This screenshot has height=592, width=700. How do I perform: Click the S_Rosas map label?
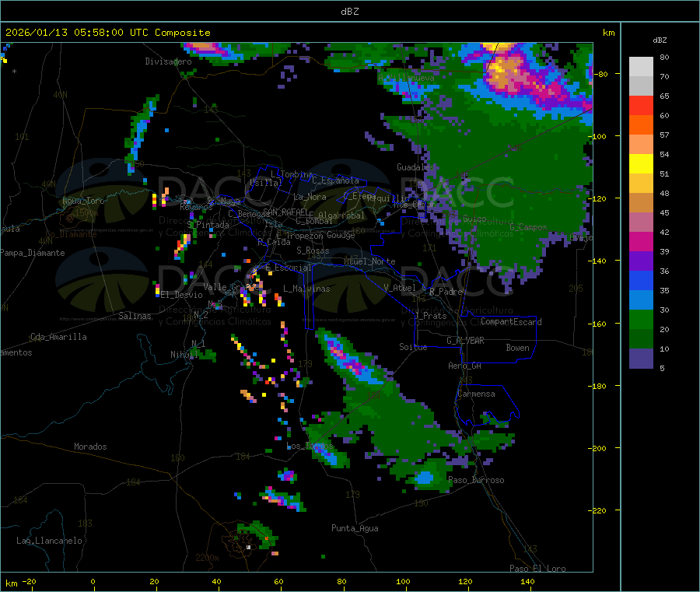[313, 250]
